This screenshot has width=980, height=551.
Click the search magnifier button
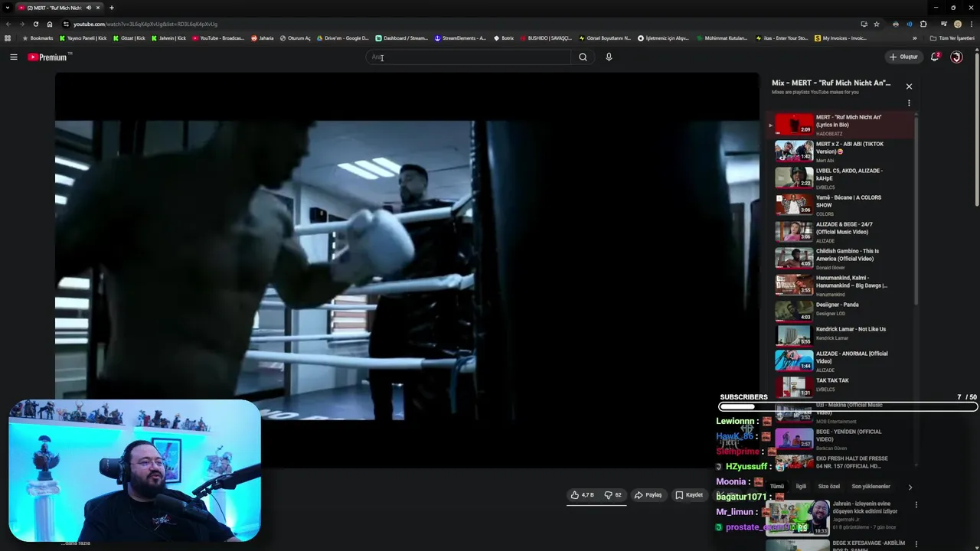coord(583,57)
